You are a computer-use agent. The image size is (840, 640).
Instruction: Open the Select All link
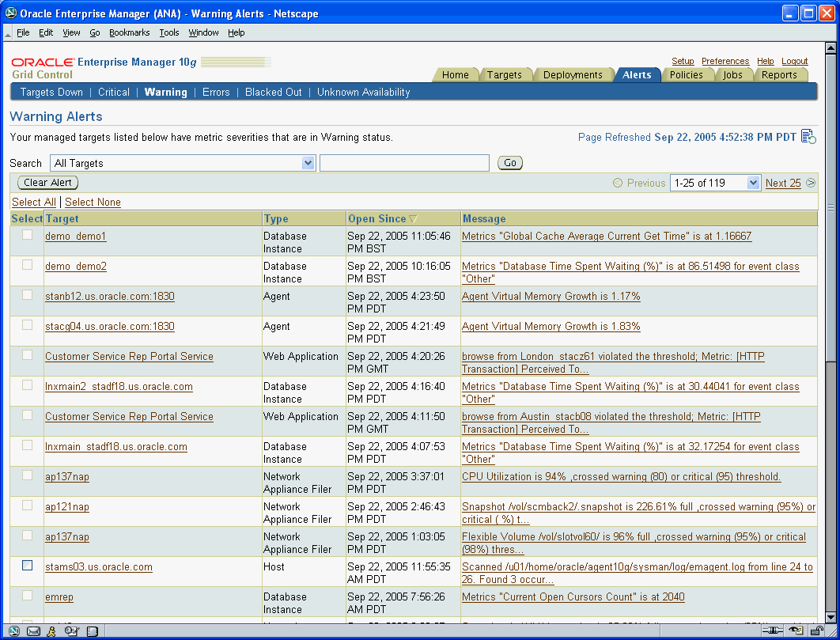(34, 202)
